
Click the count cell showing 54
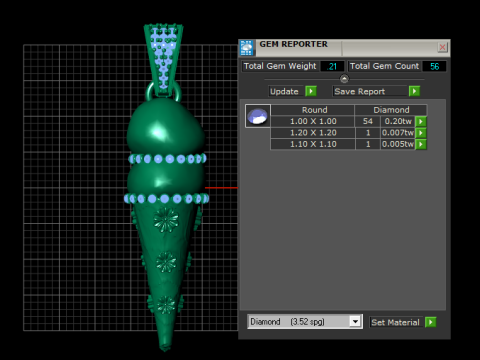pos(368,121)
